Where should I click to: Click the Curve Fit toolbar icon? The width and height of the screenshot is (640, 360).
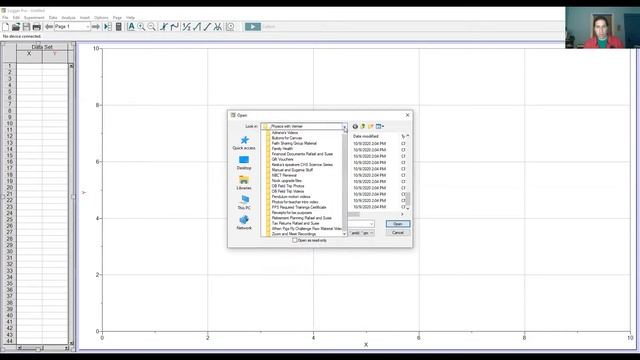pyautogui.click(x=218, y=27)
